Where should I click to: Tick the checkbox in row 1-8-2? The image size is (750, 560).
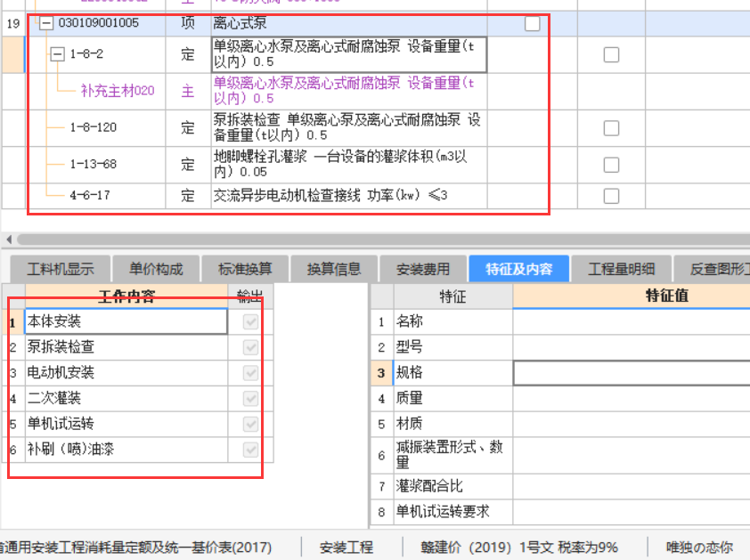click(x=611, y=54)
